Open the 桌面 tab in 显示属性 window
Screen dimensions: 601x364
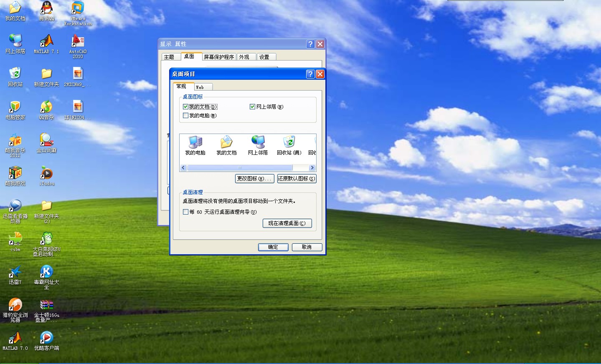[x=191, y=56]
